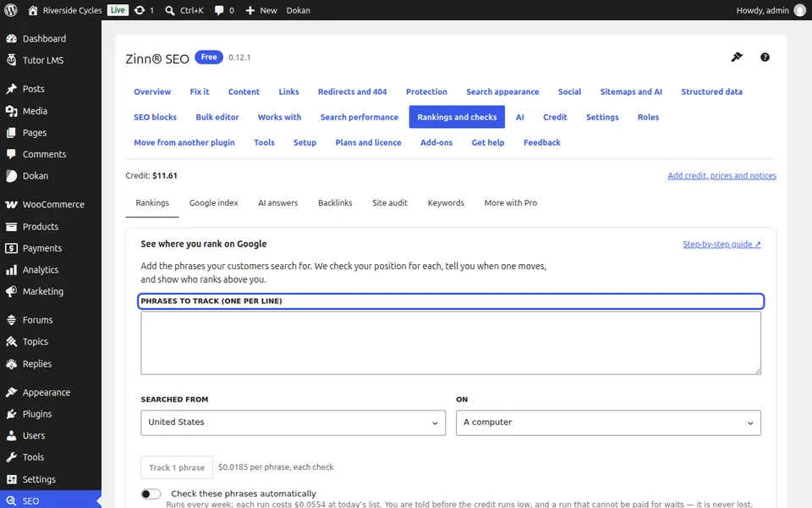
Task: Click the admin avatar icon
Action: (800, 10)
